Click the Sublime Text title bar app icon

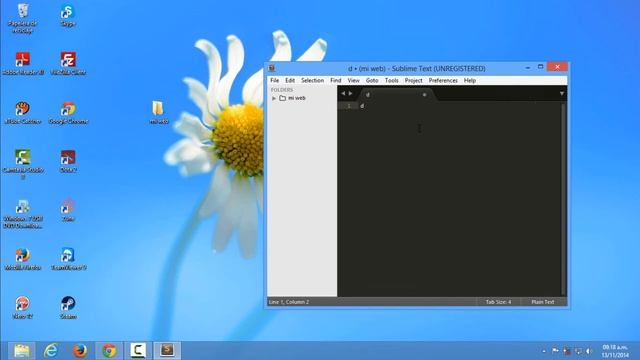(272, 68)
